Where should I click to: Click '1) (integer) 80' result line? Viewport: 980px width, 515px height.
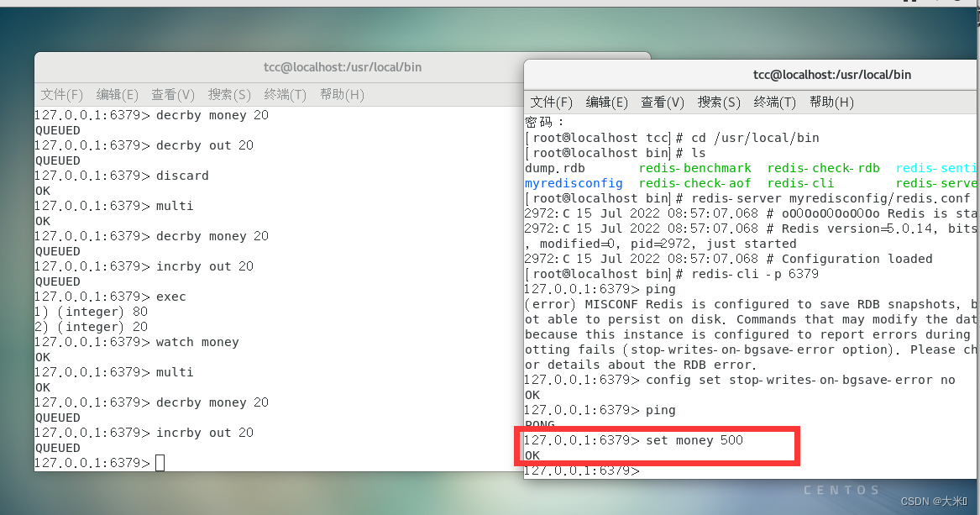click(92, 311)
